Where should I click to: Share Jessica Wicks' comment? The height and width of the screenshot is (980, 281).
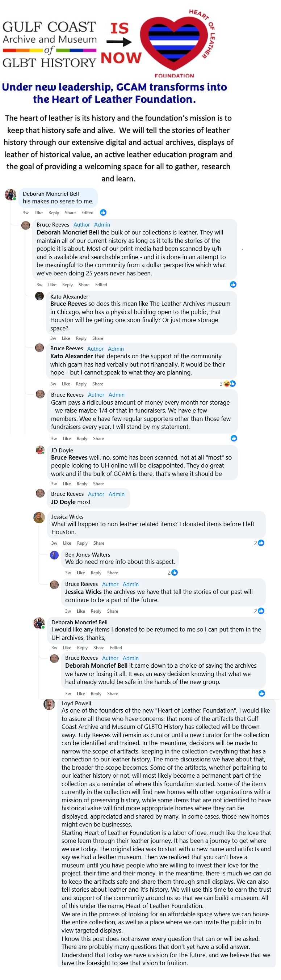(x=98, y=543)
